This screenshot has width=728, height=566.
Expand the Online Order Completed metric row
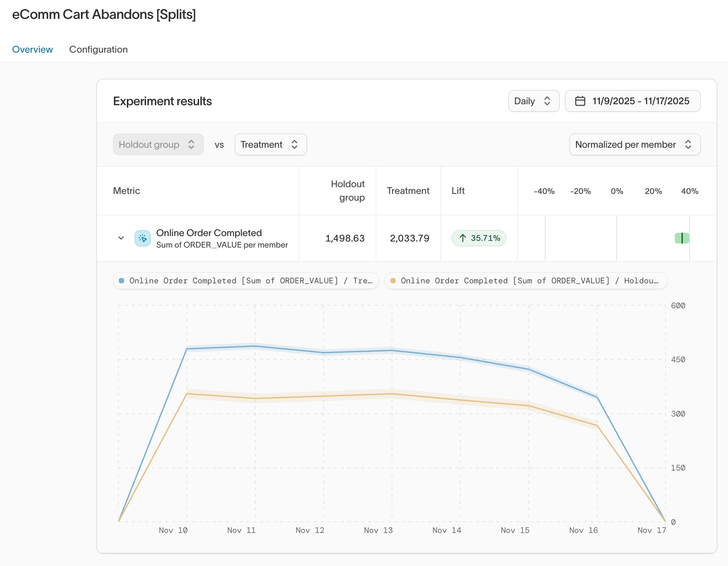click(121, 238)
